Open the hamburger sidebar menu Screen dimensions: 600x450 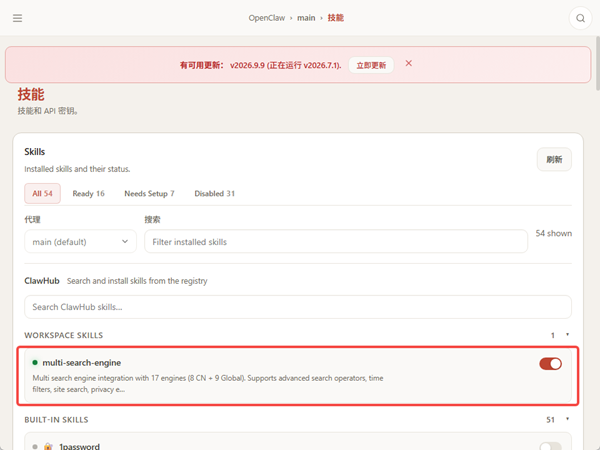point(17,18)
